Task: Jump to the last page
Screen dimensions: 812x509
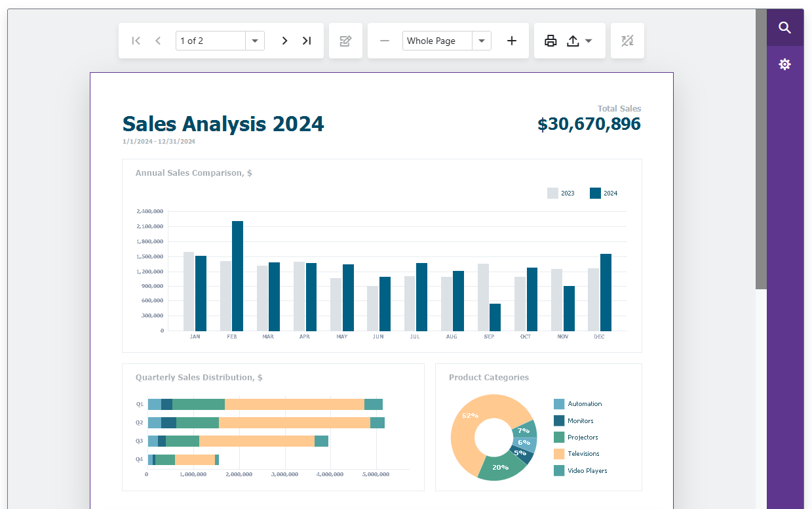Action: [x=306, y=41]
